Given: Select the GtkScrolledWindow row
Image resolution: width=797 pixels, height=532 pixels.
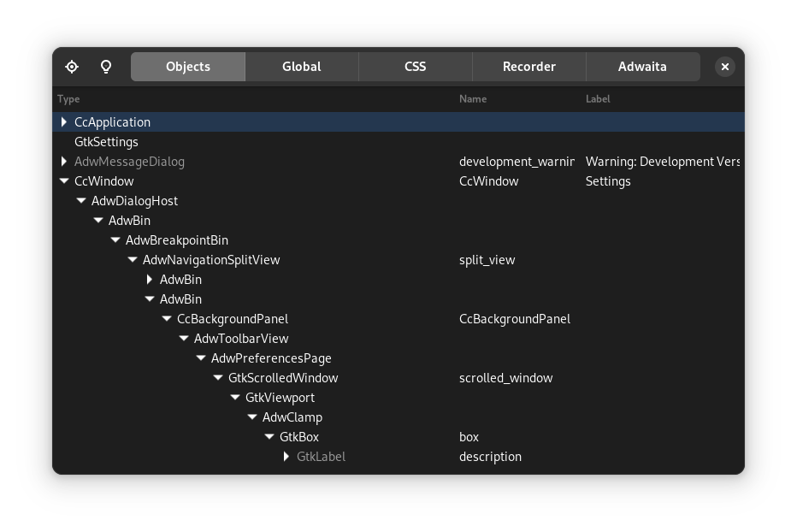Looking at the screenshot, I should point(282,378).
